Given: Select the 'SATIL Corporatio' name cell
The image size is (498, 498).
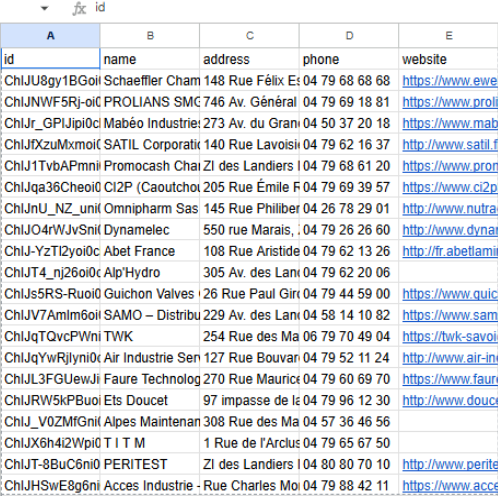Looking at the screenshot, I should coord(150,144).
